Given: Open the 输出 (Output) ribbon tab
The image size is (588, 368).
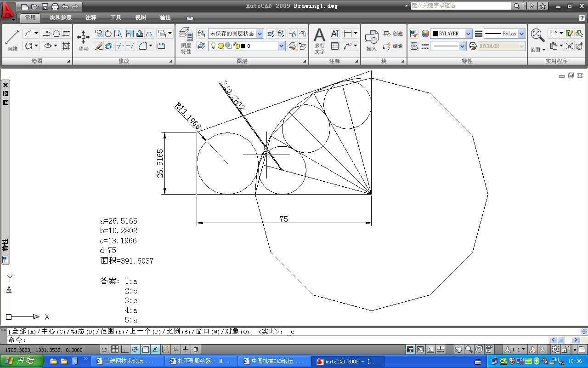Looking at the screenshot, I should click(x=165, y=17).
